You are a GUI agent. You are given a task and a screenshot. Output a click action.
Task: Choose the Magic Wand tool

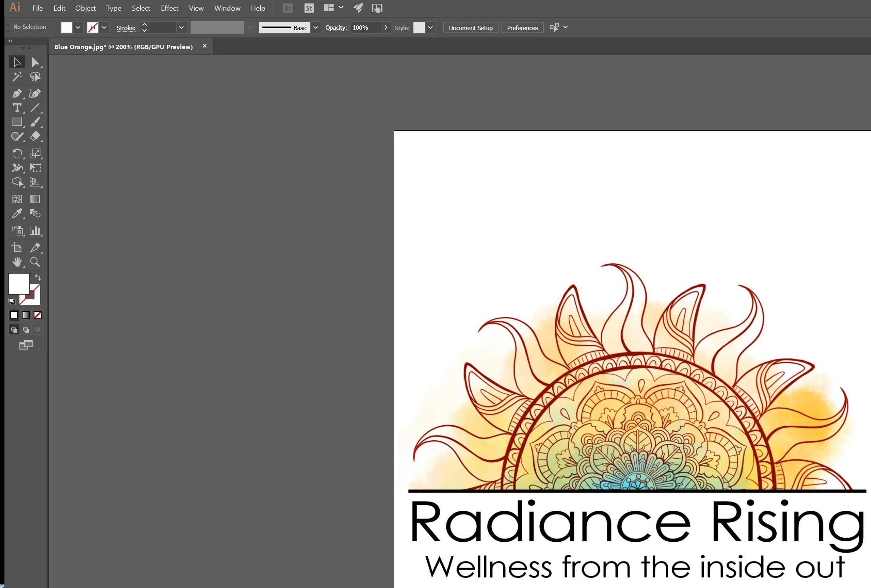(17, 77)
